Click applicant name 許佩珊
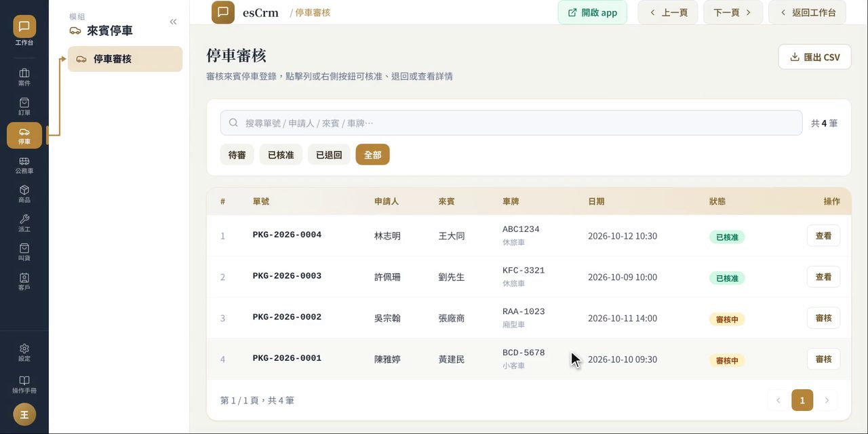Image resolution: width=868 pixels, height=434 pixels. tap(387, 277)
